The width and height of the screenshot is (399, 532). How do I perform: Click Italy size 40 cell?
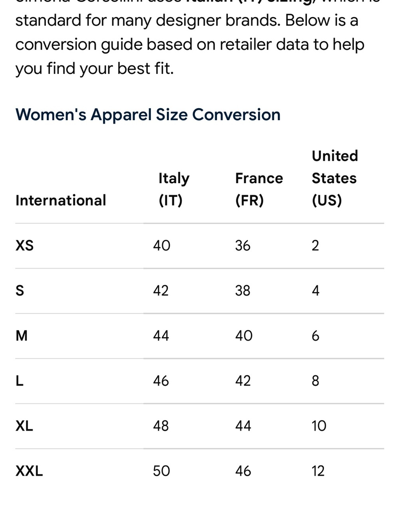click(162, 245)
